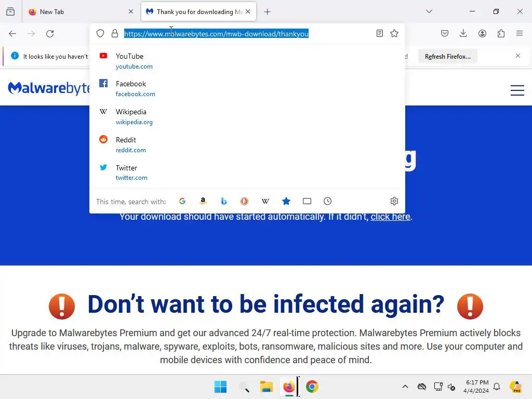Open Malwarebytes site hamburger menu
Image resolution: width=532 pixels, height=399 pixels.
(517, 90)
